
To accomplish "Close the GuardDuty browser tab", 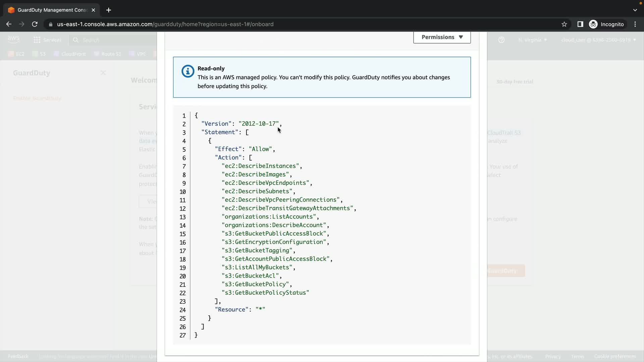I will click(93, 10).
